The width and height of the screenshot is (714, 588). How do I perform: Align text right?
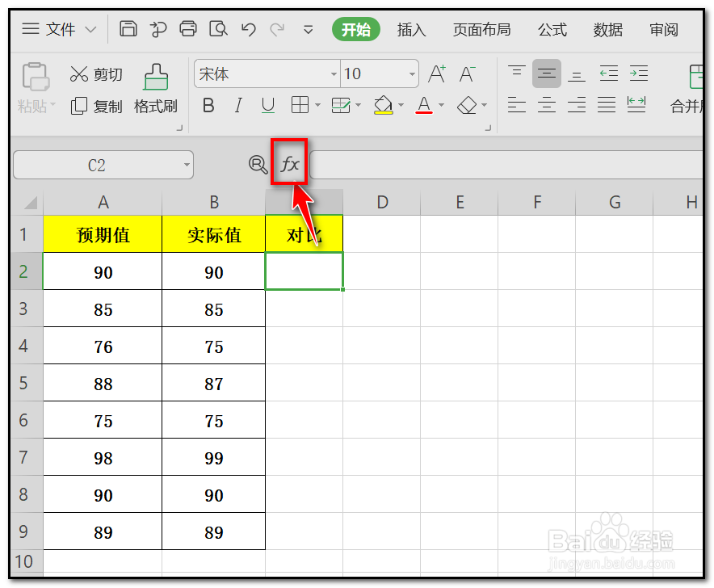click(x=577, y=105)
